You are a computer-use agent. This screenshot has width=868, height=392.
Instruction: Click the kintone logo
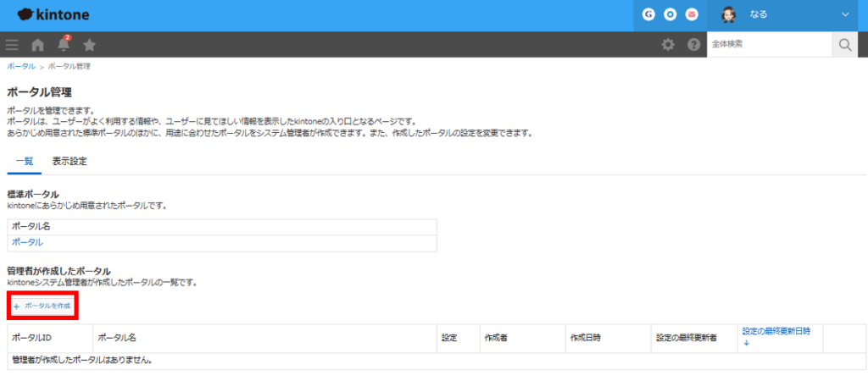(x=53, y=15)
